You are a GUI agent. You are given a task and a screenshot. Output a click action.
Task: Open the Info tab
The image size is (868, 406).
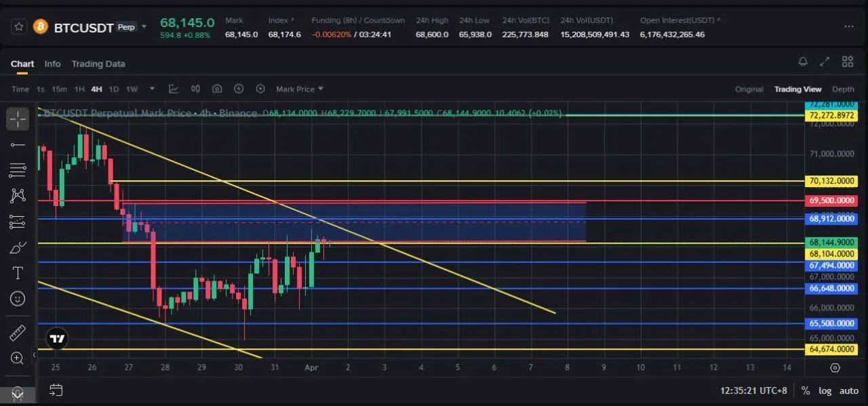pyautogui.click(x=52, y=64)
